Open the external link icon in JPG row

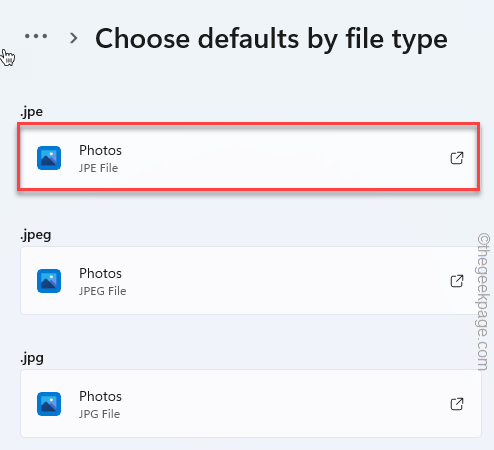pos(457,404)
